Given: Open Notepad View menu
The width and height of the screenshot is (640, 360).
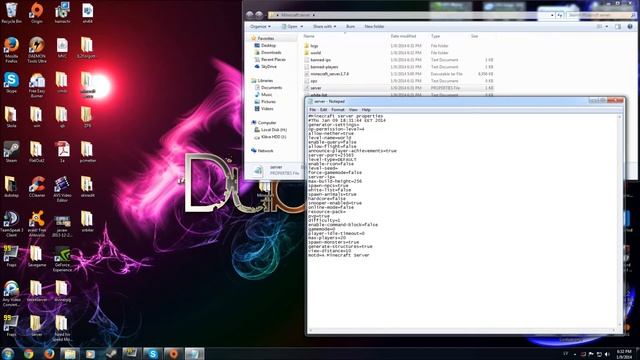Looking at the screenshot, I should tap(353, 110).
